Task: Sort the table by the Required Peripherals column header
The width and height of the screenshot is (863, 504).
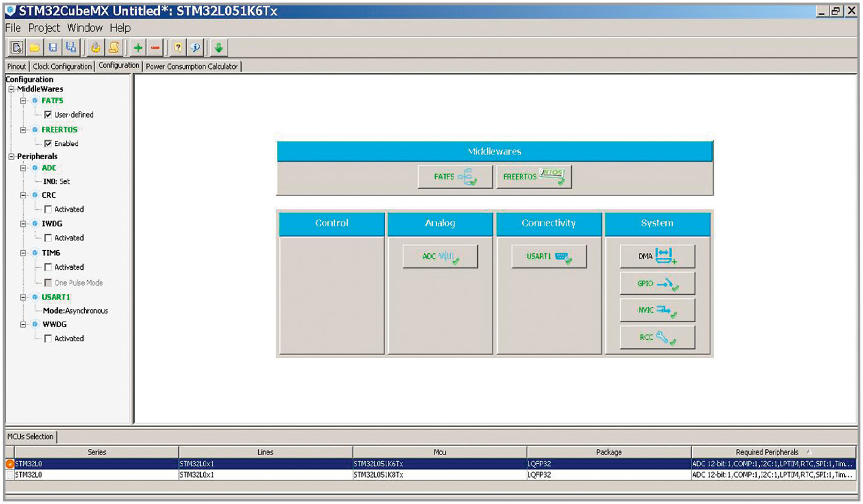Action: click(774, 452)
